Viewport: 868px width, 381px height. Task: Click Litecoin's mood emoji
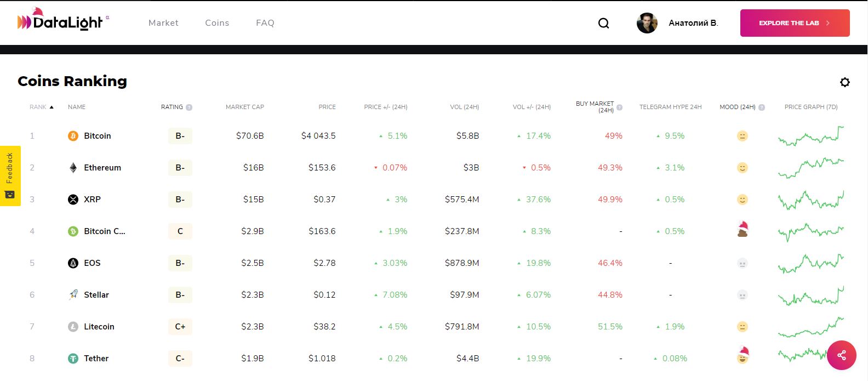tap(743, 327)
